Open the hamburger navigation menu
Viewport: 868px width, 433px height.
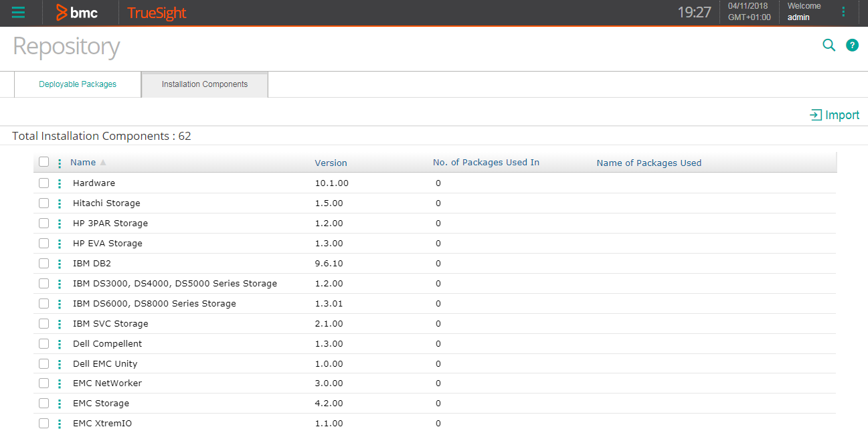(x=19, y=12)
